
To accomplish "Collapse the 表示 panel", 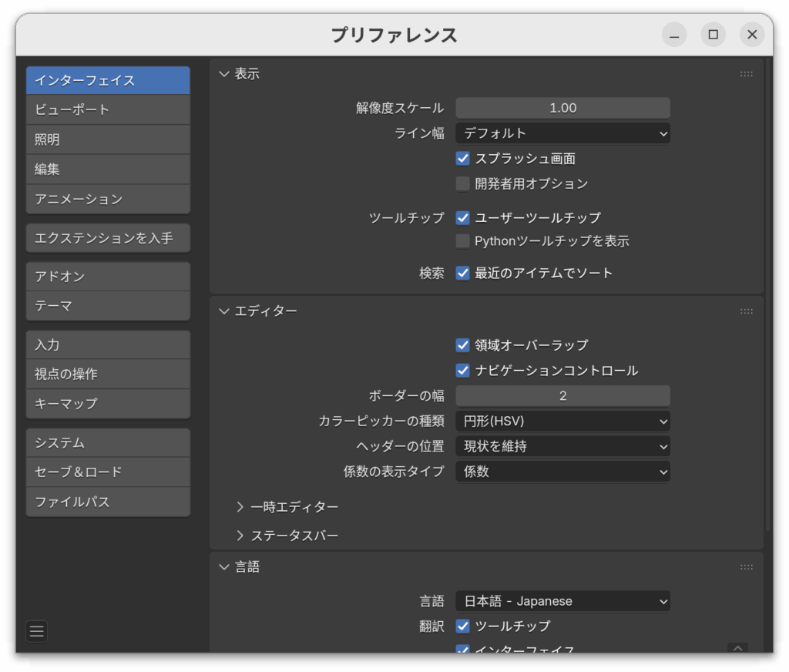I will coord(224,74).
